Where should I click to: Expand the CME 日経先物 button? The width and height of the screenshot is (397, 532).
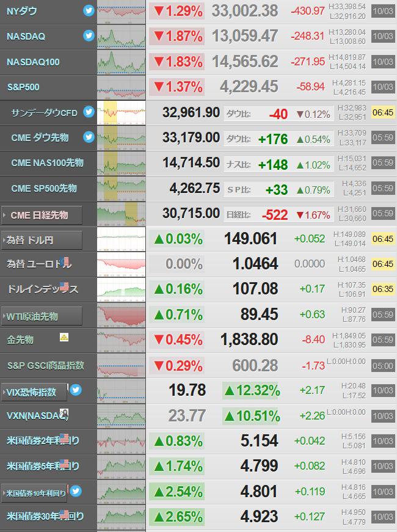(x=42, y=215)
